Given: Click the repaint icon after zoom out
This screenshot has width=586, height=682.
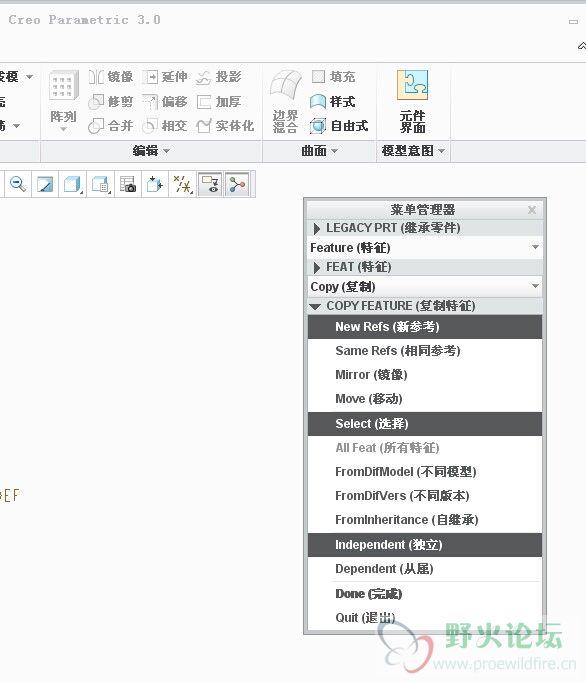Looking at the screenshot, I should click(x=45, y=184).
